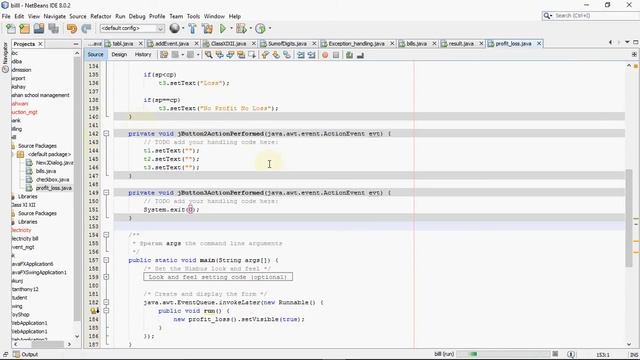
Task: Click the bill (run) progress bar
Action: pyautogui.click(x=503, y=354)
